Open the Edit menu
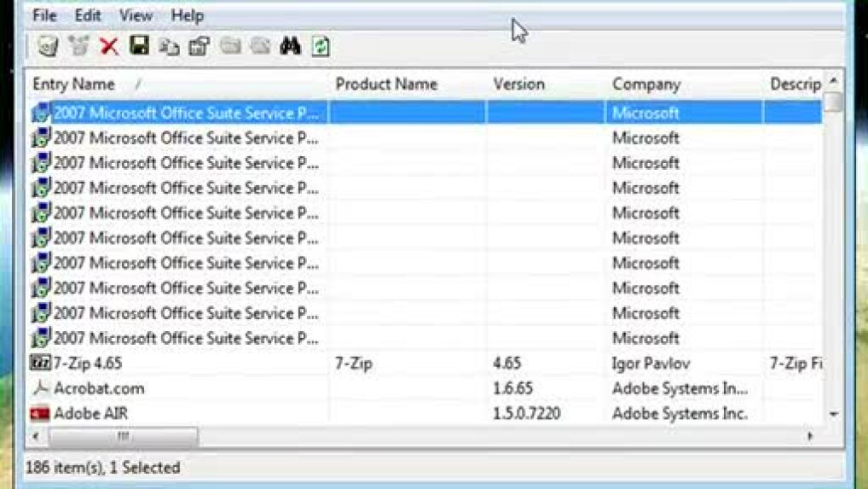Screen dimensions: 868x489 click(88, 15)
